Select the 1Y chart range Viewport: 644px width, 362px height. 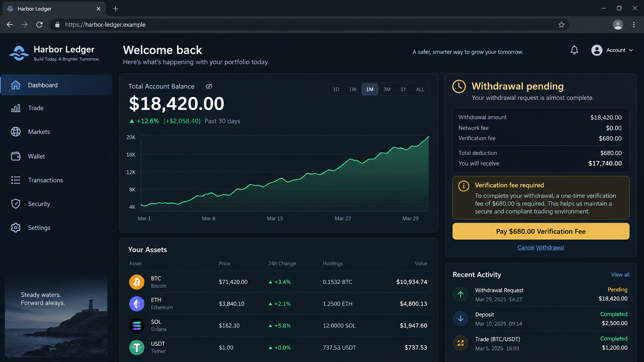[403, 89]
